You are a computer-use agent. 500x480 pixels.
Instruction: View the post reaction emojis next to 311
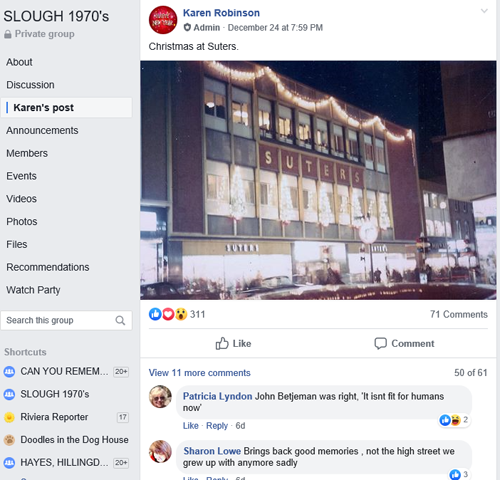coord(168,314)
